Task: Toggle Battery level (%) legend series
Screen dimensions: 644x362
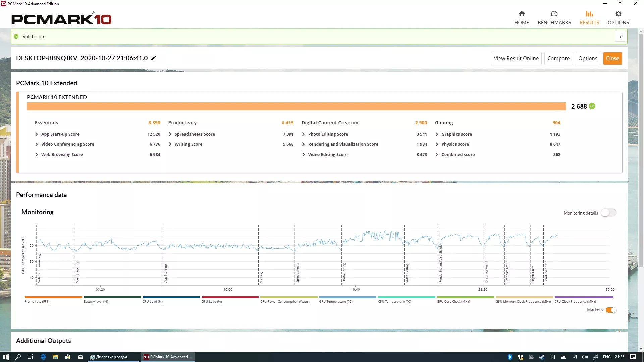Action: [x=112, y=299]
